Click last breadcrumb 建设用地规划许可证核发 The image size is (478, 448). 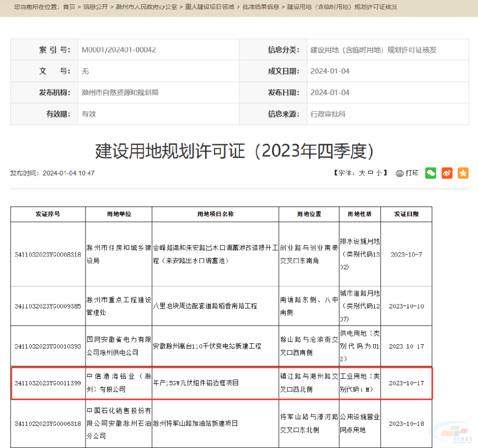(x=342, y=7)
